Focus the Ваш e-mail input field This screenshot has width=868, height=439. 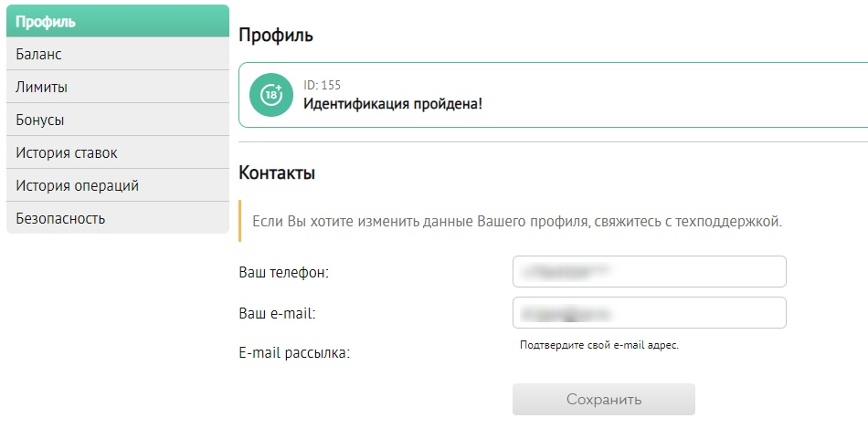649,313
